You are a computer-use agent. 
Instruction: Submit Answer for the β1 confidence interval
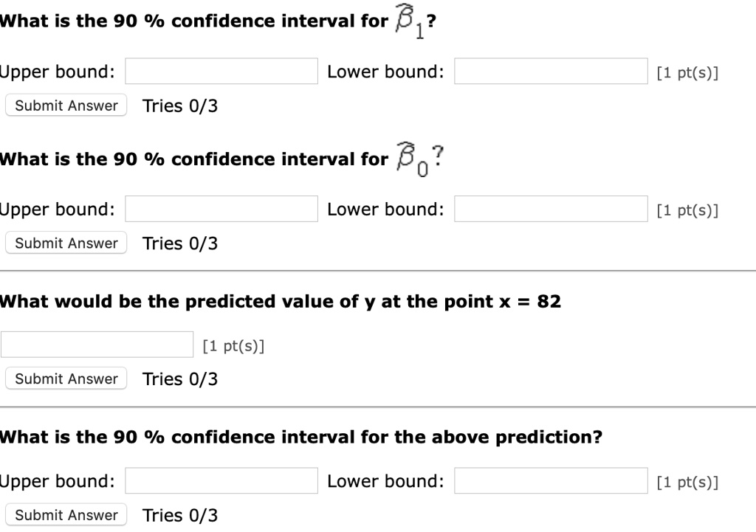tap(66, 106)
